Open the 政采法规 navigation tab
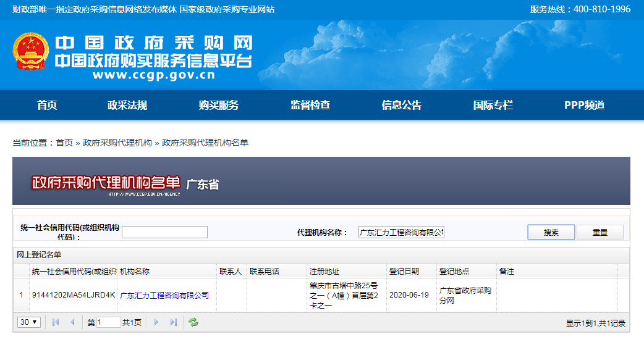 point(127,105)
